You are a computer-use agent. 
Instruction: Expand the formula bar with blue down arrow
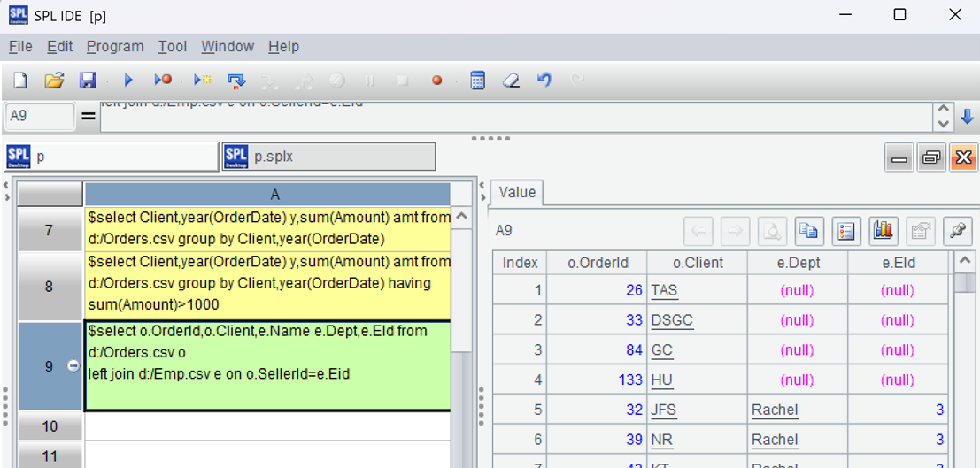click(967, 117)
